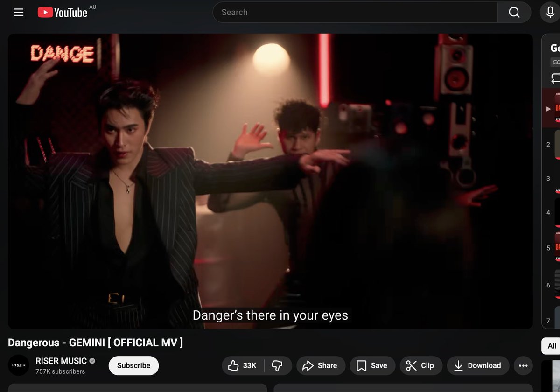Select the All filter chip

pos(551,346)
